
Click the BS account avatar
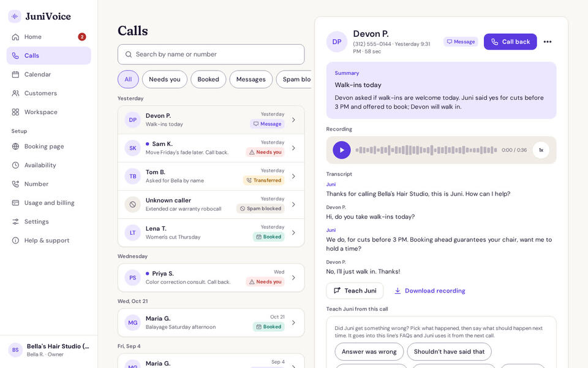[x=15, y=350]
